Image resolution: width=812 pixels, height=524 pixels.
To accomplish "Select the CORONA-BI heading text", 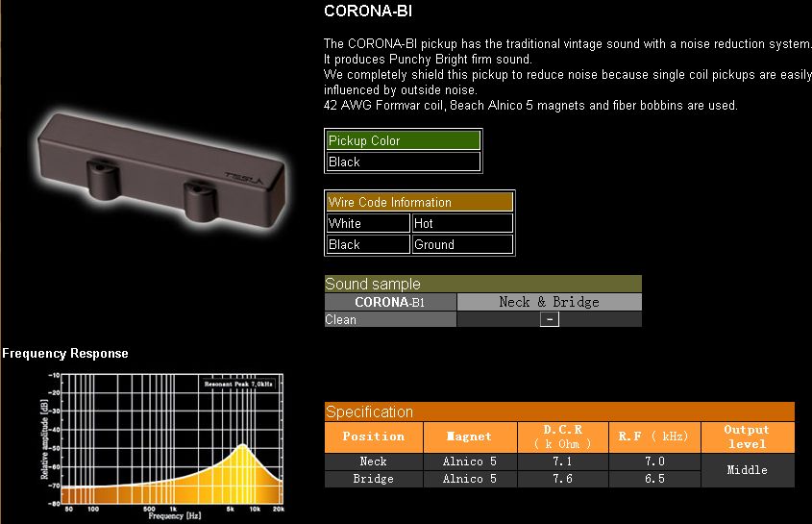I will (x=368, y=11).
